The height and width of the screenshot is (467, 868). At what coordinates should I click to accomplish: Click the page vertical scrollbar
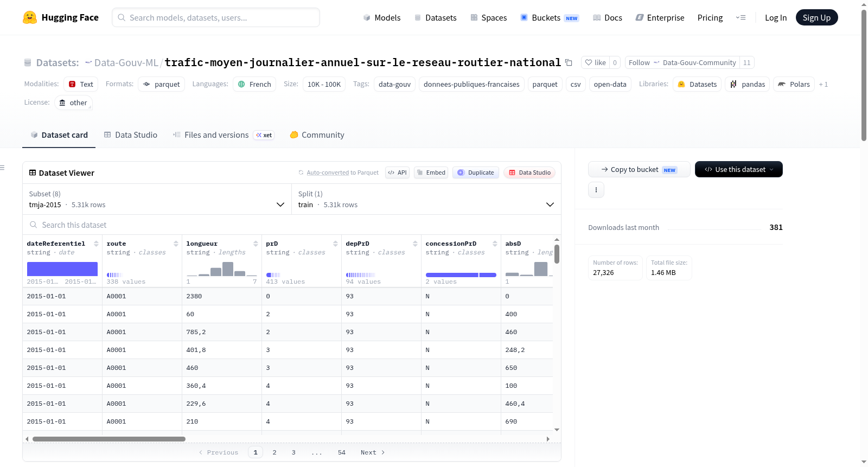click(x=864, y=75)
